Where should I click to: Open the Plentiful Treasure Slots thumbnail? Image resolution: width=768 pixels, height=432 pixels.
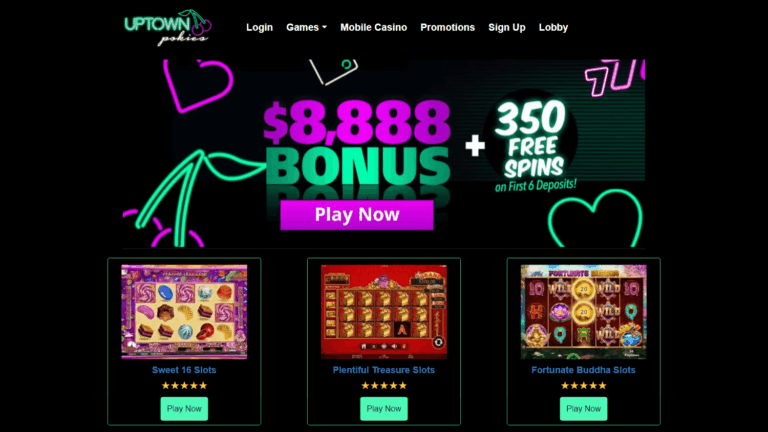click(384, 312)
